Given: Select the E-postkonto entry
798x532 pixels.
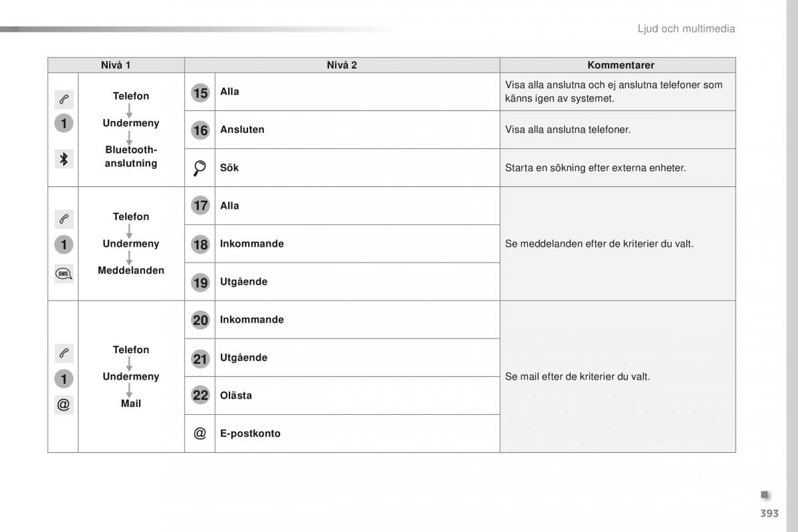Looking at the screenshot, I should coord(250,434).
